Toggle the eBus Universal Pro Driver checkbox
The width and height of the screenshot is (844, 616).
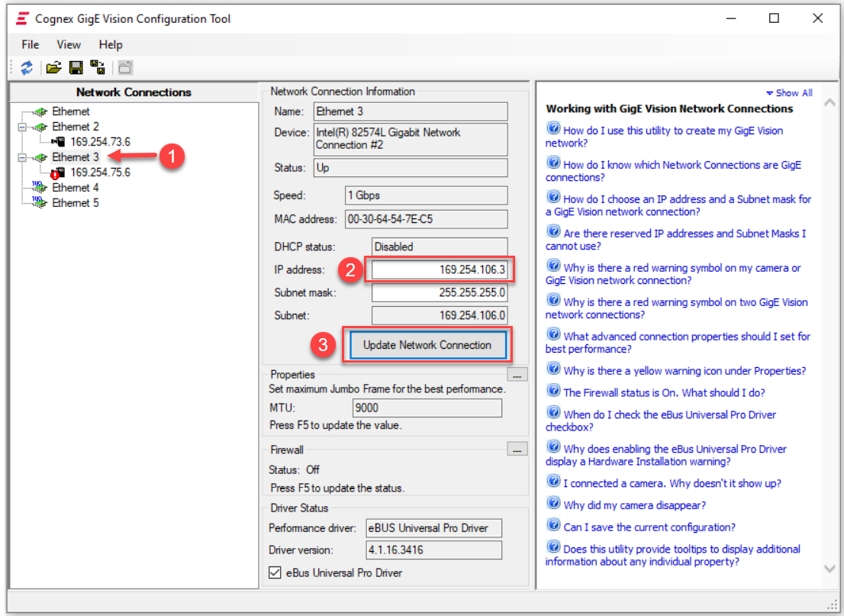pos(275,572)
